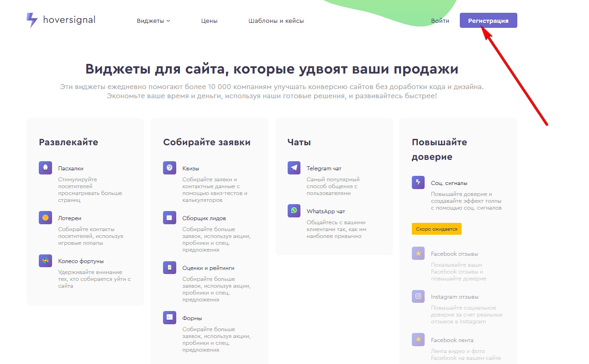589x364 pixels.
Task: Open the WhatsApp чат link
Action: click(326, 211)
